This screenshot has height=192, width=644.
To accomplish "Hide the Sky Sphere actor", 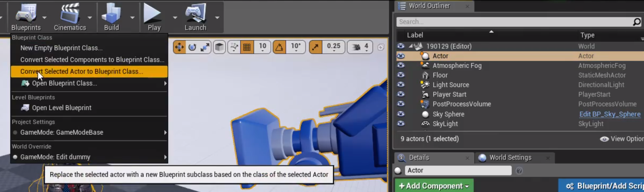I will point(401,114).
